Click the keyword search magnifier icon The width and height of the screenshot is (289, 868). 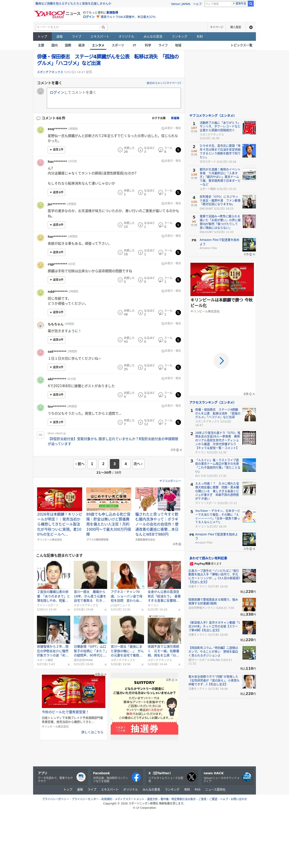[103, 27]
